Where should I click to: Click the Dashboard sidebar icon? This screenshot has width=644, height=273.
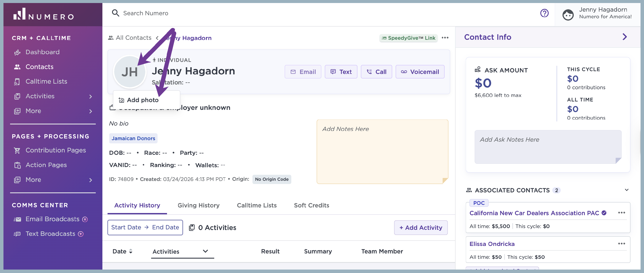[17, 52]
